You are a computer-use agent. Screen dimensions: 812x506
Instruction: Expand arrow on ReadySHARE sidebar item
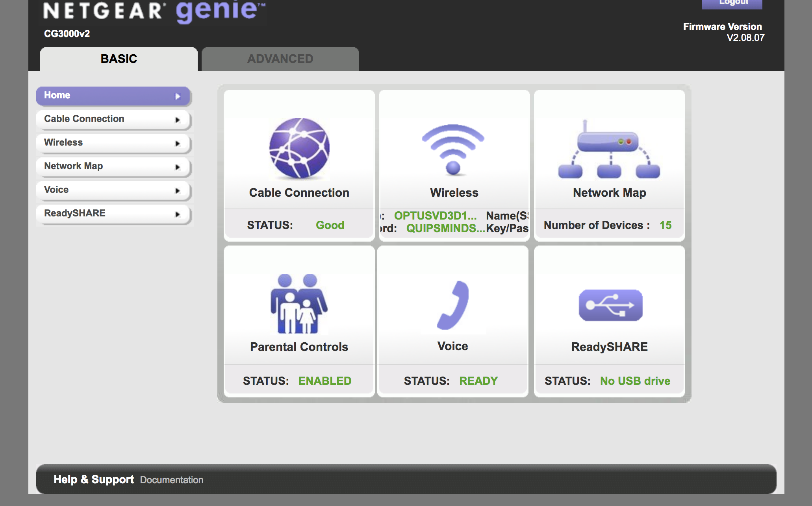coord(178,214)
